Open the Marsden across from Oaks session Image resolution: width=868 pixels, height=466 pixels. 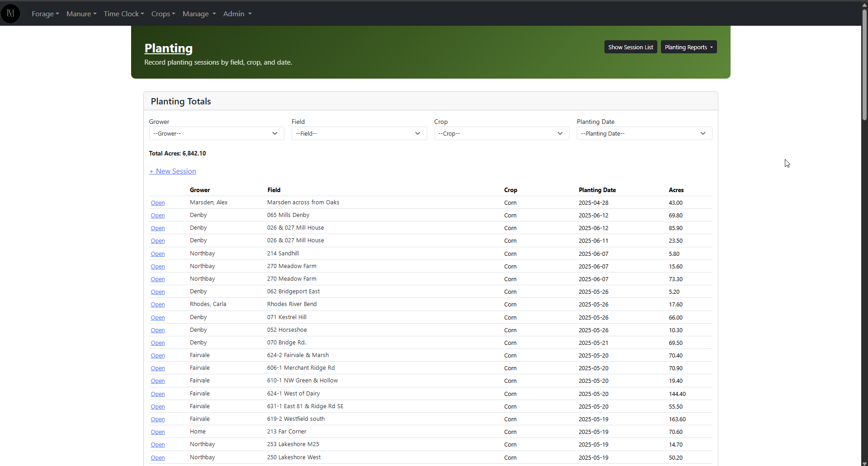pyautogui.click(x=158, y=202)
